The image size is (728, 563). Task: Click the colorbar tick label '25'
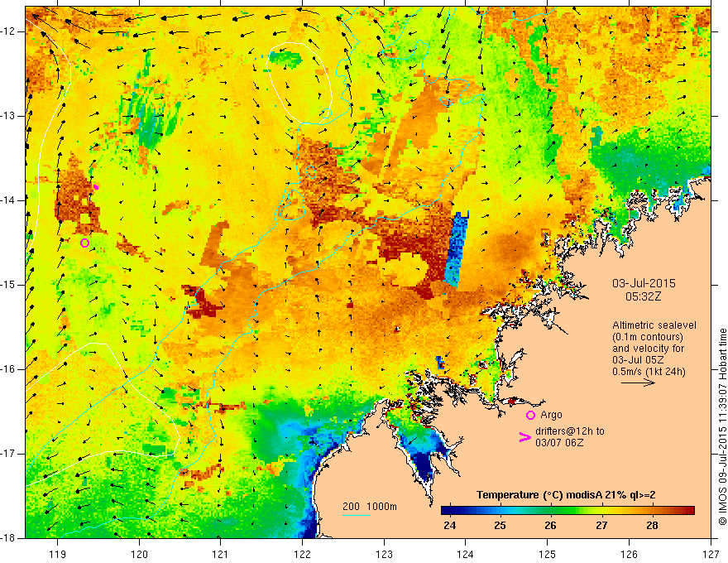coord(500,526)
